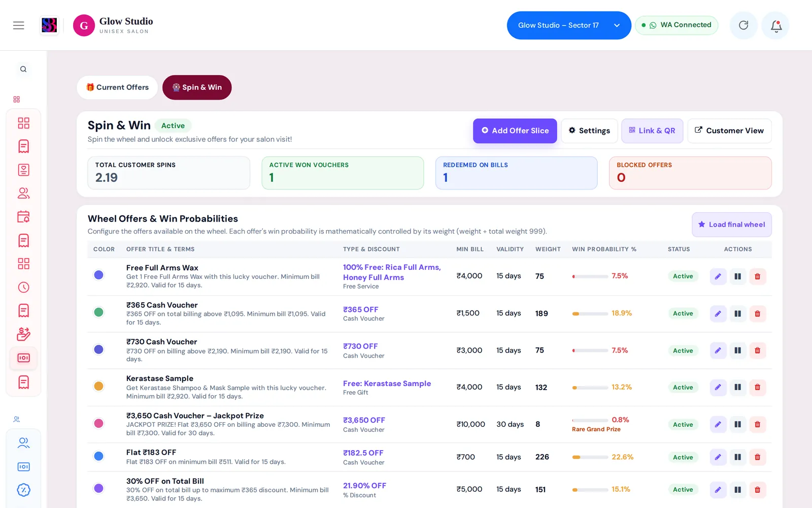Click the orange color swatch of Kerastase Sample
Viewport: 812px width, 508px height.
click(x=99, y=386)
